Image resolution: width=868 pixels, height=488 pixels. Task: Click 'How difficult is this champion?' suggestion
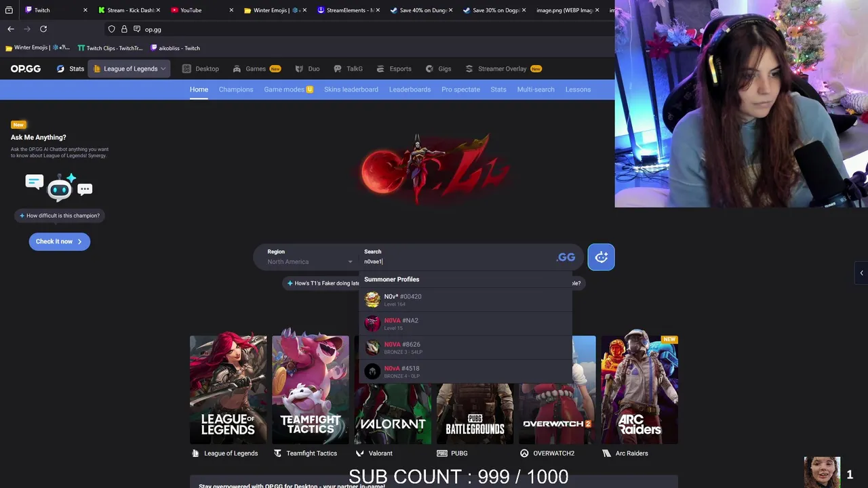[60, 216]
